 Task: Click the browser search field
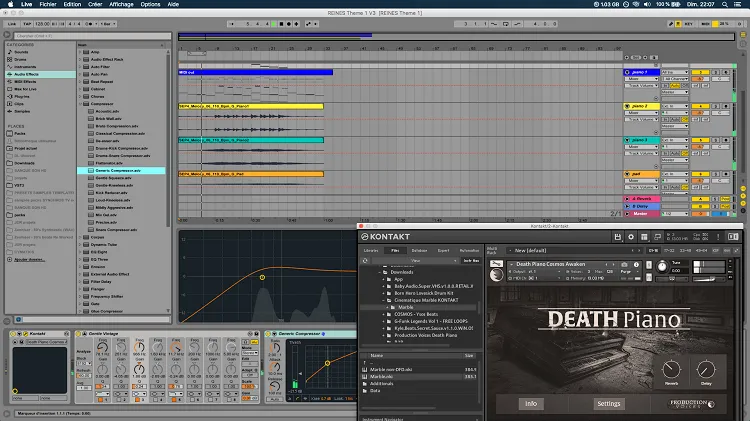[92, 36]
